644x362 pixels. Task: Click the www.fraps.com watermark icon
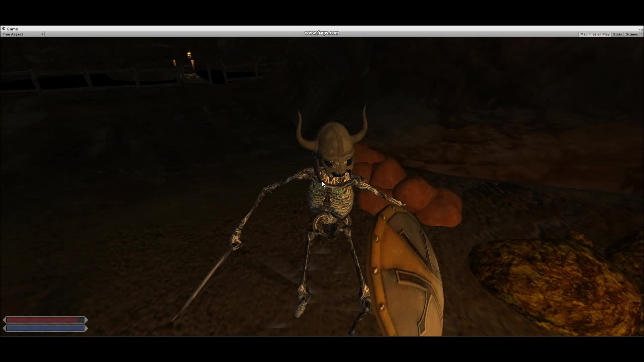point(322,33)
